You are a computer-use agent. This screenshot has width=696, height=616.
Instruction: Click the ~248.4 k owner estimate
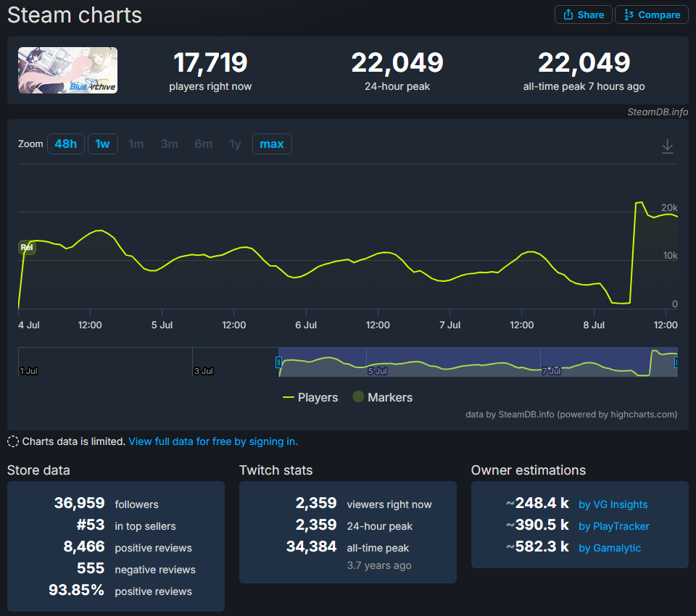(537, 503)
